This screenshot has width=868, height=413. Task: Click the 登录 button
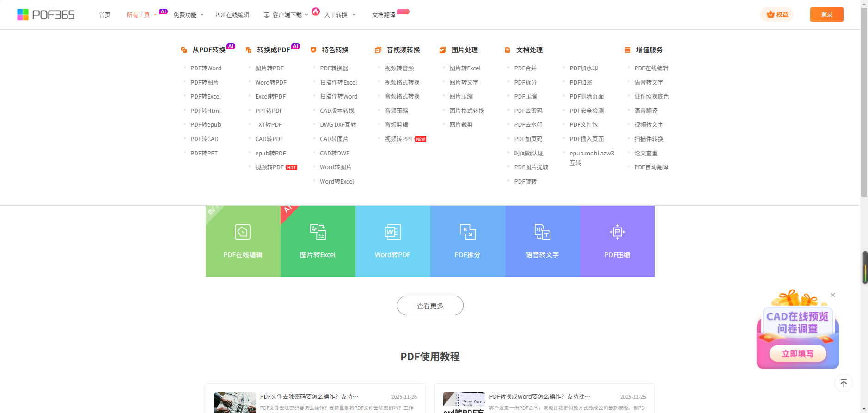click(x=826, y=15)
